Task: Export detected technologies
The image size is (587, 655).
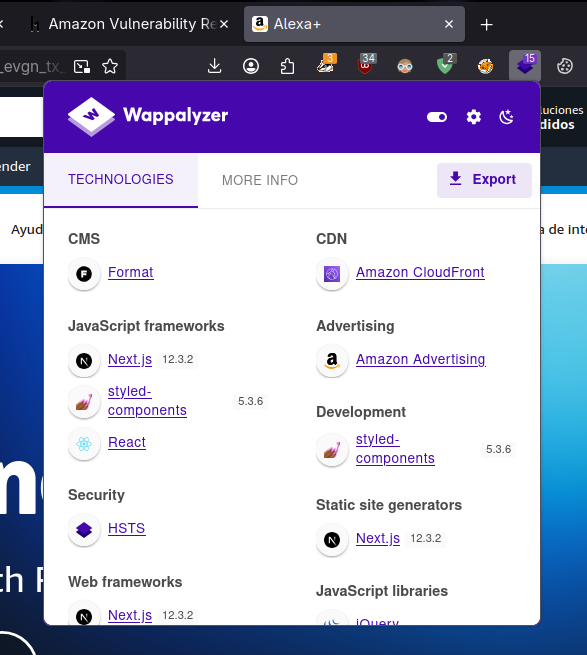Action: 484,180
